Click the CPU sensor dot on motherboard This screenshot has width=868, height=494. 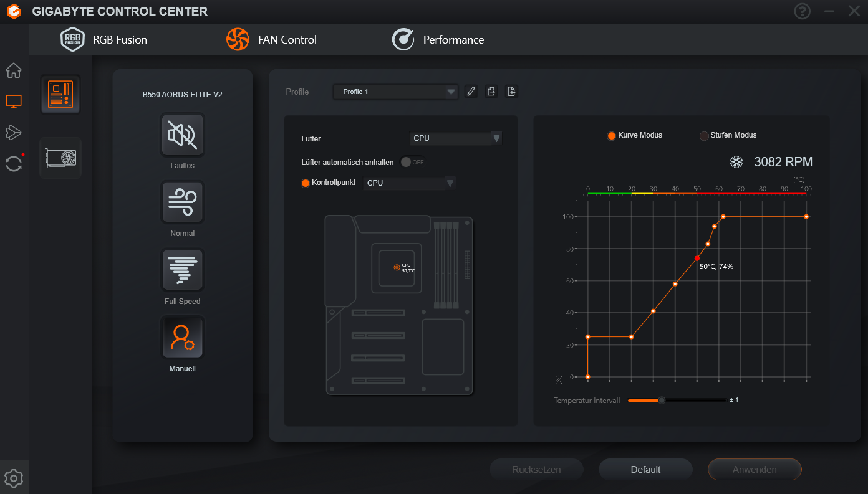[397, 267]
